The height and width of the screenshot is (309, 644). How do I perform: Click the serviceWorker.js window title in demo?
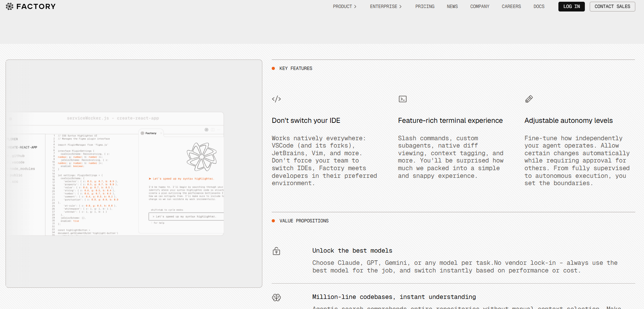pyautogui.click(x=113, y=118)
